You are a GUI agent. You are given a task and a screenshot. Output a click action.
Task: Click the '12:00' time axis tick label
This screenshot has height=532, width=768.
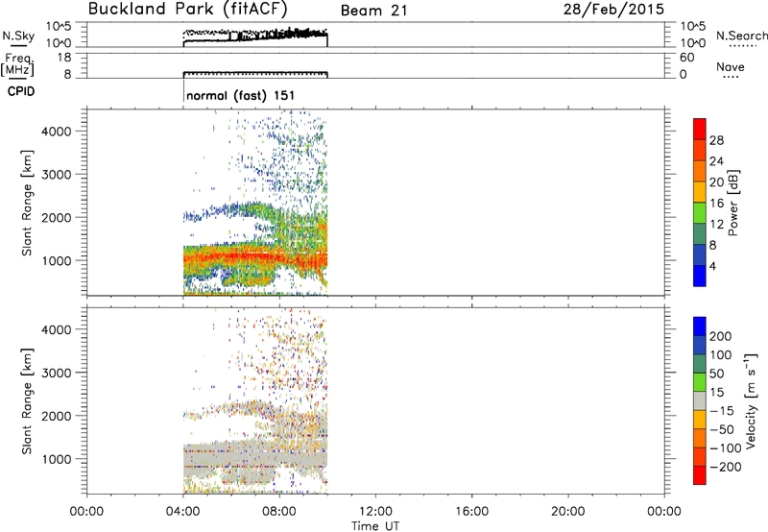click(x=375, y=512)
